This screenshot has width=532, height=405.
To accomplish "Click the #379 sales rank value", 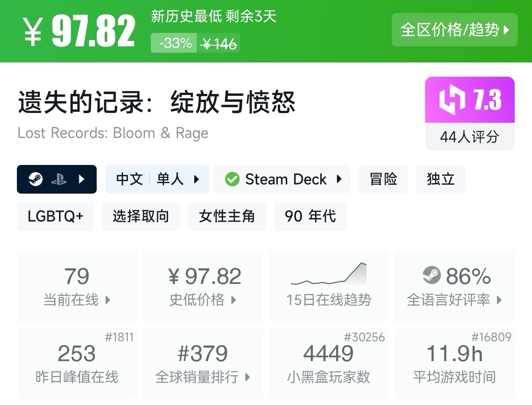I will click(203, 354).
